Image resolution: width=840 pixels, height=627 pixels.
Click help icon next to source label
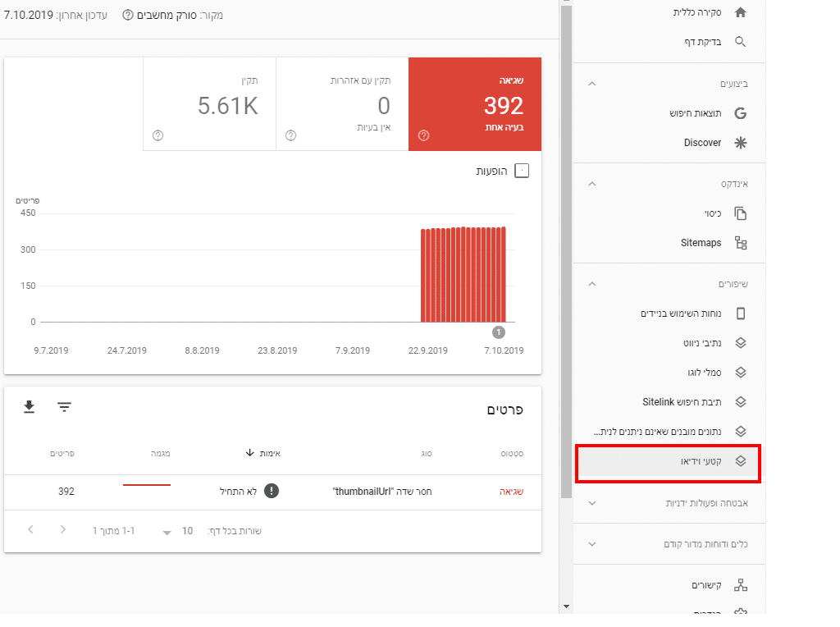(x=128, y=16)
